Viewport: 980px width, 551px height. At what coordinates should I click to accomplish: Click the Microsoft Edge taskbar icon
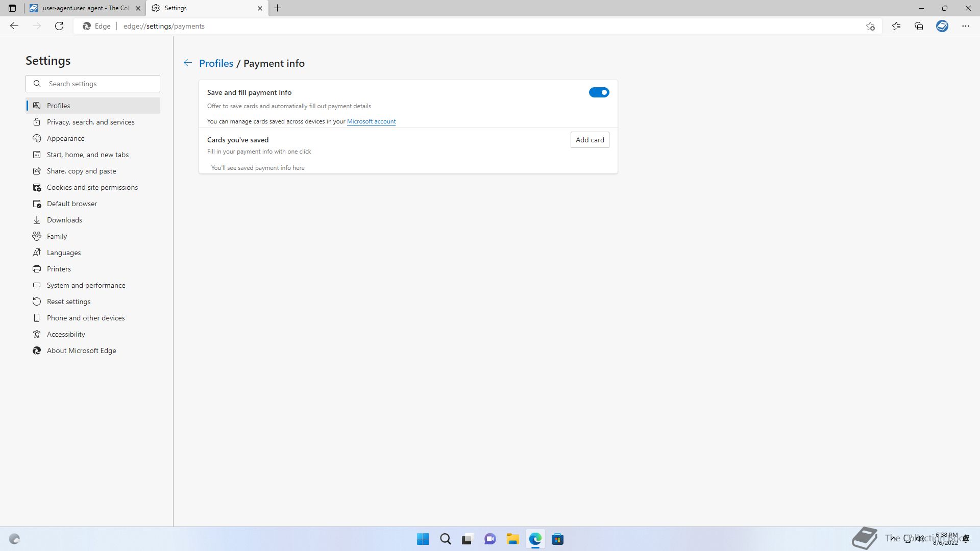click(535, 539)
